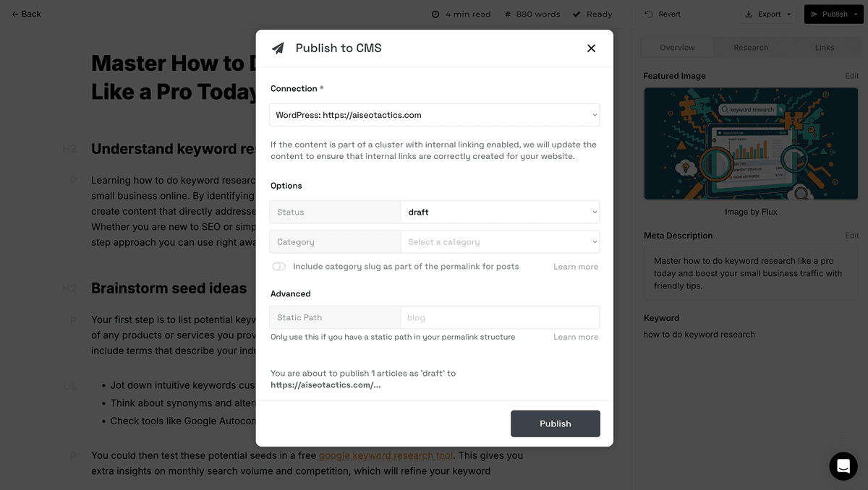The image size is (868, 490).
Task: Click the Revert undo icon
Action: coord(650,14)
